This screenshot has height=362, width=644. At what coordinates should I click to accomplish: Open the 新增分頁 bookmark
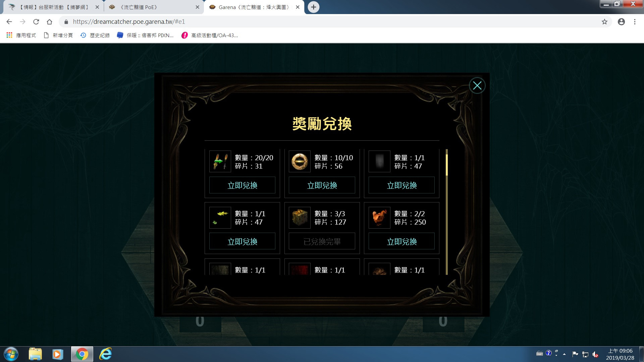coord(58,35)
